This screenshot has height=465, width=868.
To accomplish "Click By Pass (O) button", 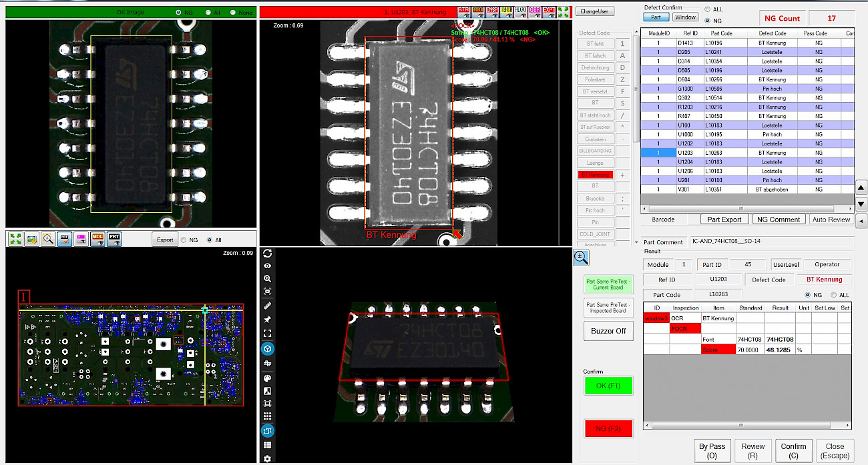I will click(712, 450).
